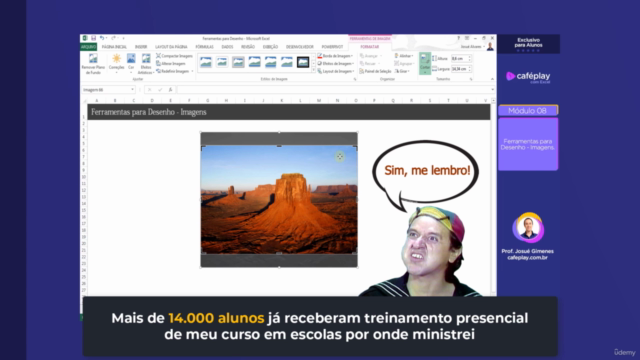This screenshot has width=640, height=360.
Task: Switch to DESENVOLVEDOR tab
Action: click(300, 47)
